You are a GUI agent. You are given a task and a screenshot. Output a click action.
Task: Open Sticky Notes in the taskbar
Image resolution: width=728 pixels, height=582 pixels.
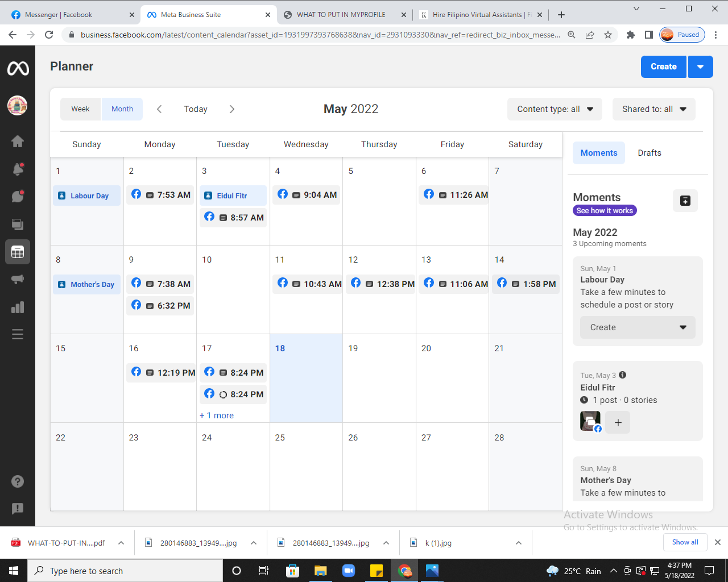coord(377,571)
